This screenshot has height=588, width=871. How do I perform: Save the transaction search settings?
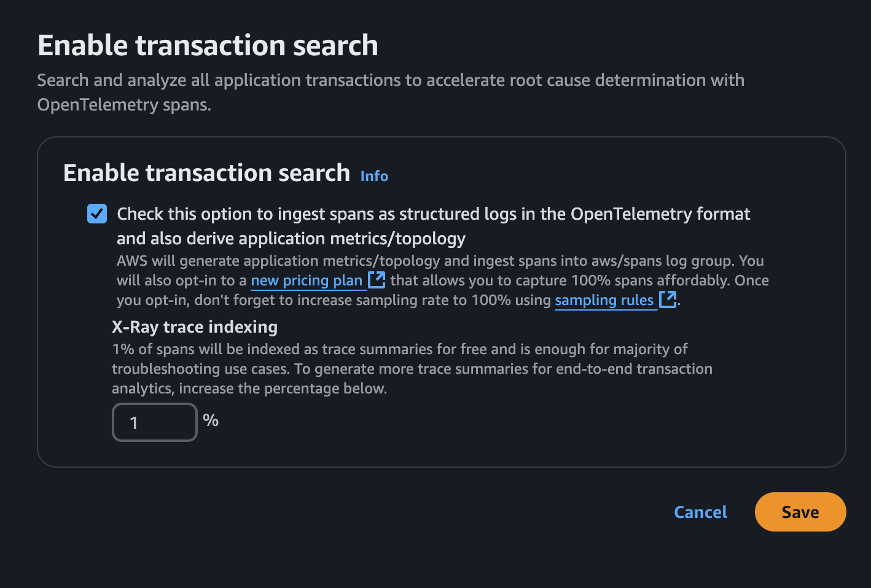pyautogui.click(x=800, y=511)
